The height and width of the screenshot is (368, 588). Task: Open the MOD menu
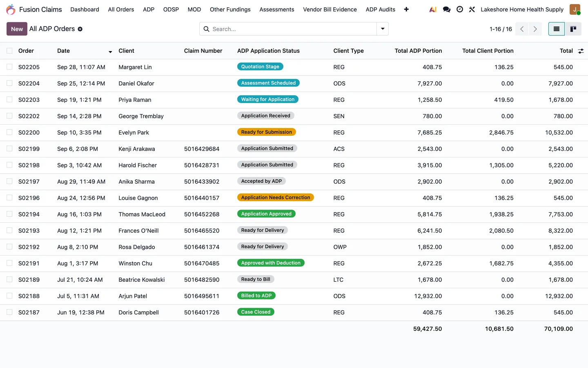[x=194, y=9]
